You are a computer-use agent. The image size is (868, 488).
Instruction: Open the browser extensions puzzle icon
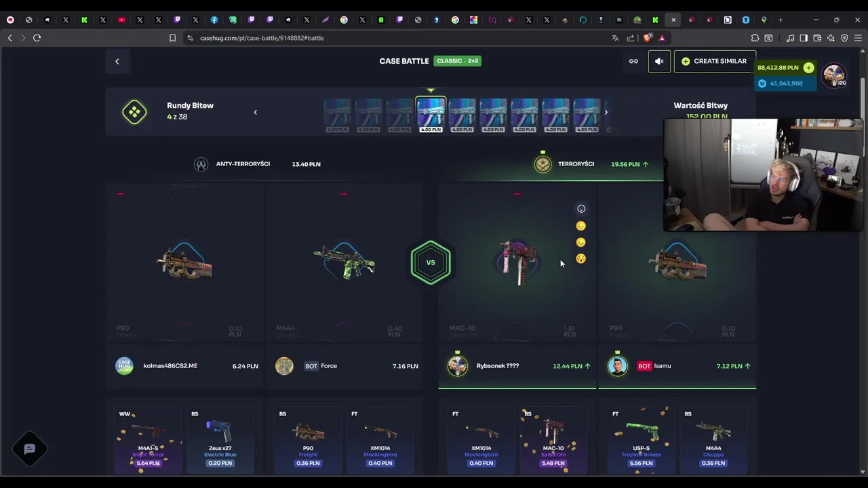pos(755,38)
